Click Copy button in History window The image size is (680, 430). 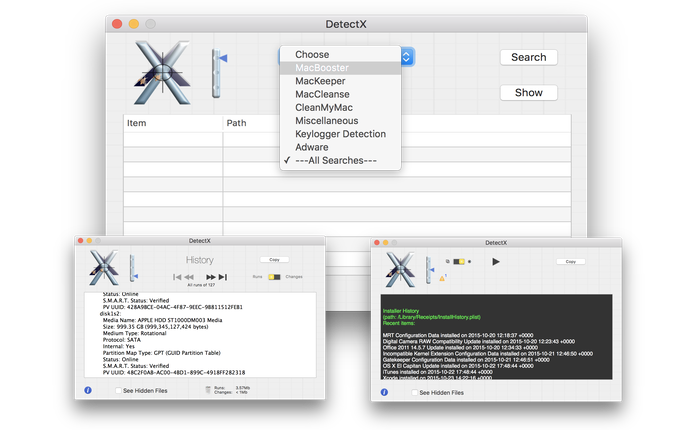[x=275, y=260]
